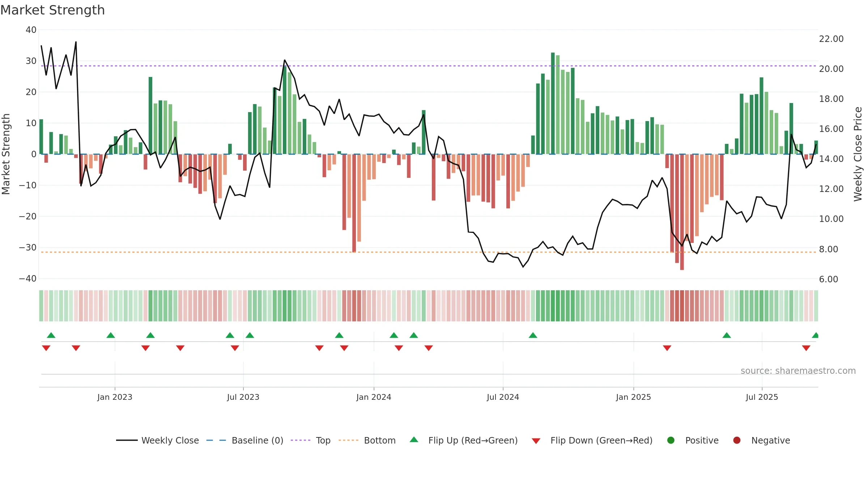This screenshot has width=868, height=488.
Task: Click the first flip-down red triangle in 2022
Action: coord(46,348)
